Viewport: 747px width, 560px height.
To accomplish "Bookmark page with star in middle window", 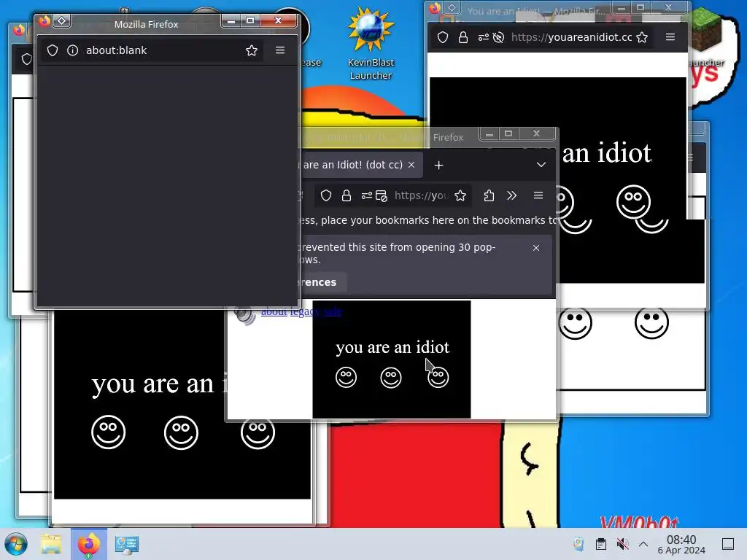I will point(460,195).
